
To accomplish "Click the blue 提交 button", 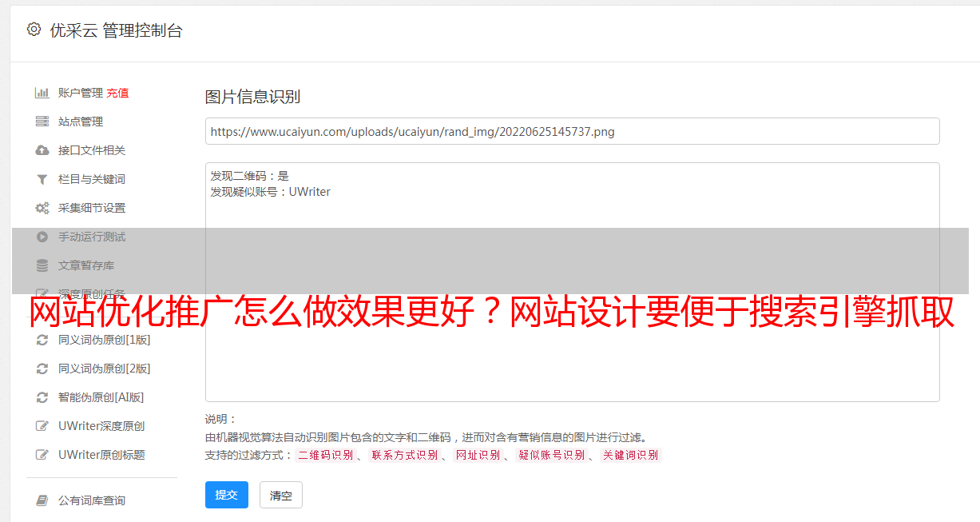I will tap(227, 495).
